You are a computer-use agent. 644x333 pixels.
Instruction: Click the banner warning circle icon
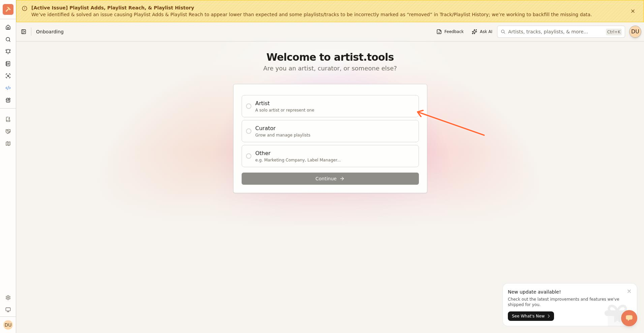(24, 8)
